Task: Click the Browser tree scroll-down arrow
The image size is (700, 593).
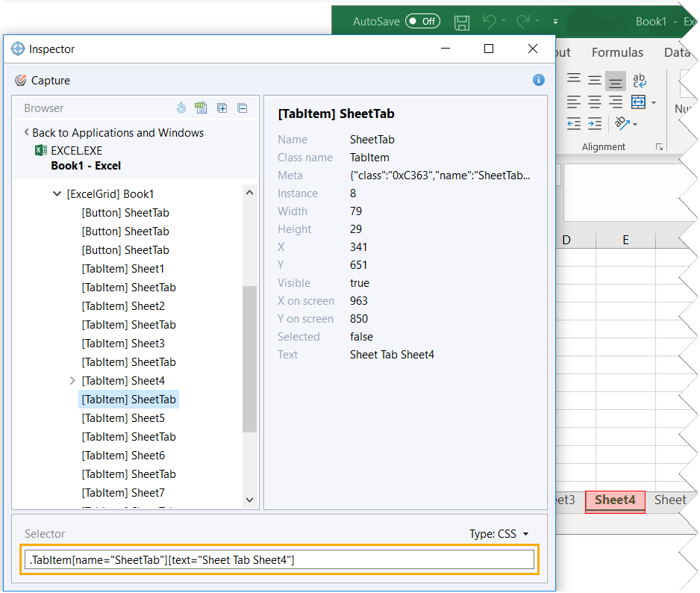Action: tap(249, 500)
